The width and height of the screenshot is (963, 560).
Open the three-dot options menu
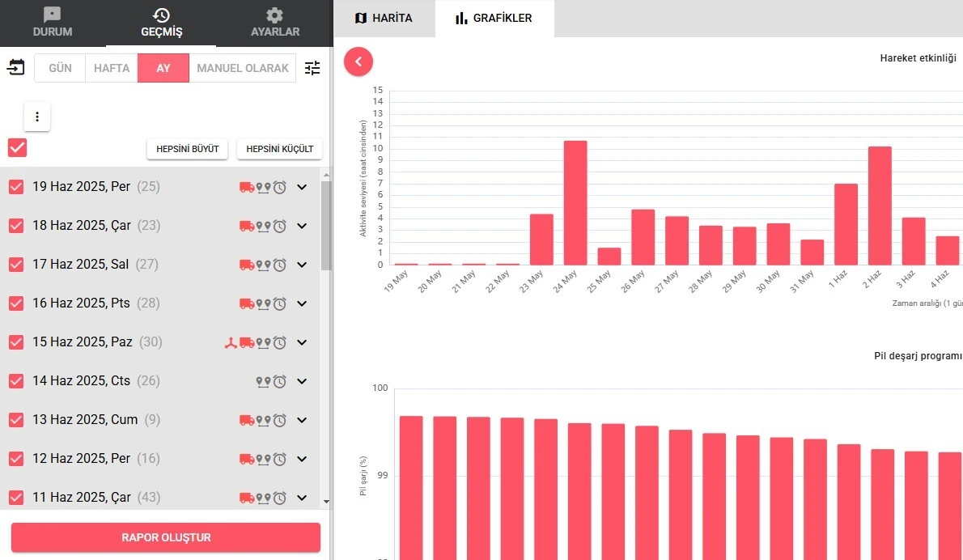[x=37, y=117]
